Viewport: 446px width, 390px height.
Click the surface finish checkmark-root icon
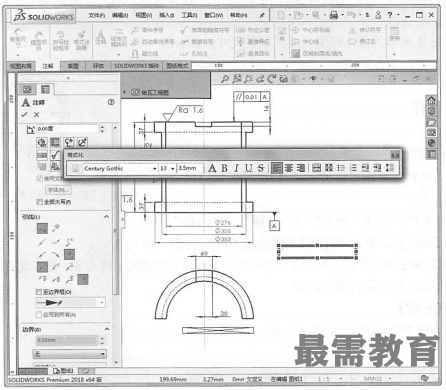55,155
